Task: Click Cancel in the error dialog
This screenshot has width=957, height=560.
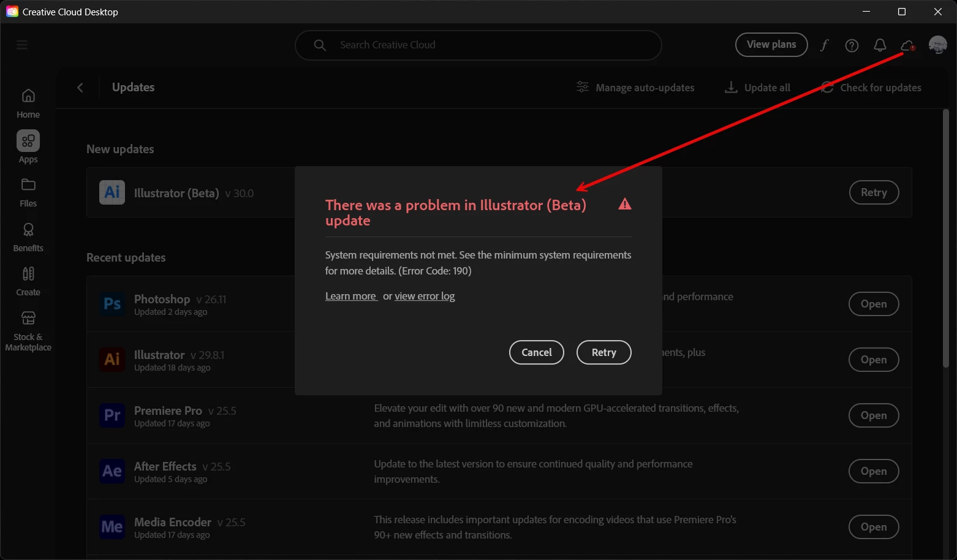Action: [x=537, y=352]
